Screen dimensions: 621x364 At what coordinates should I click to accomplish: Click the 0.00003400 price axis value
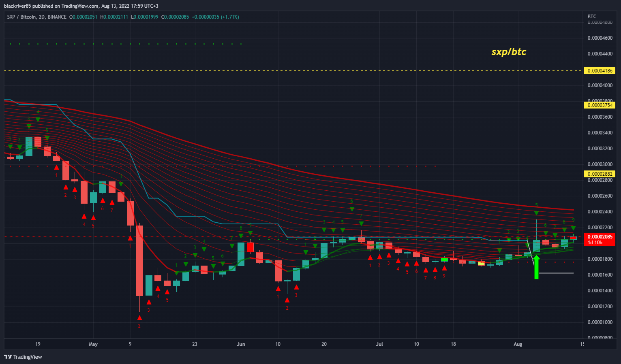pos(600,132)
